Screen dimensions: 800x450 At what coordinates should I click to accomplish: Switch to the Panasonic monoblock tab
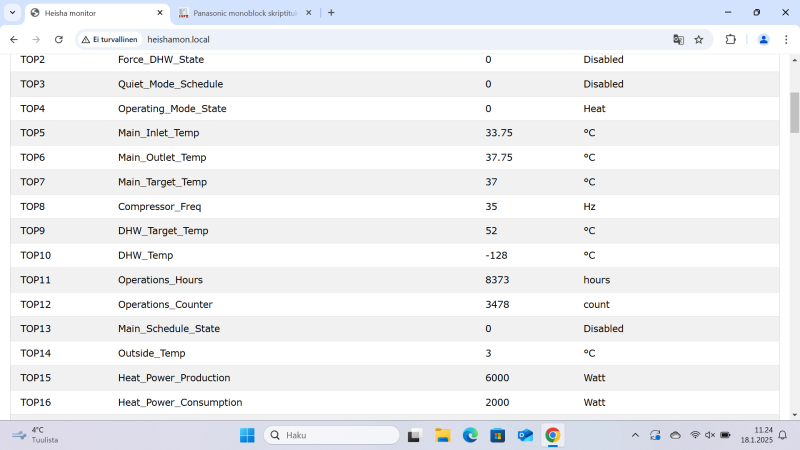(238, 13)
